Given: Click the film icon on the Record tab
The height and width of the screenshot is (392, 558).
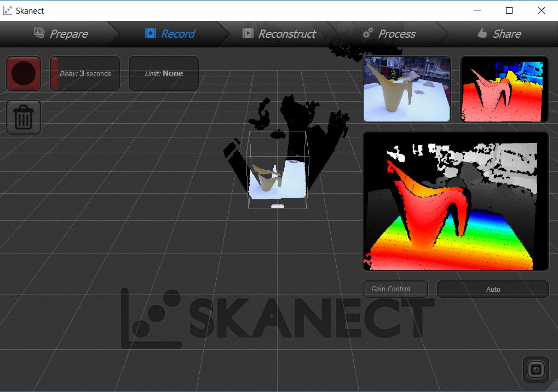Looking at the screenshot, I should 151,33.
